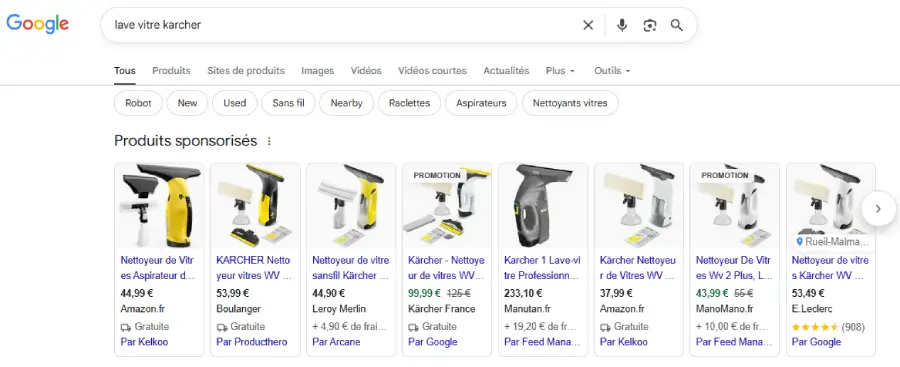This screenshot has width=900, height=367.
Task: Click the 43,99 € ManoMano price
Action: pyautogui.click(x=712, y=293)
